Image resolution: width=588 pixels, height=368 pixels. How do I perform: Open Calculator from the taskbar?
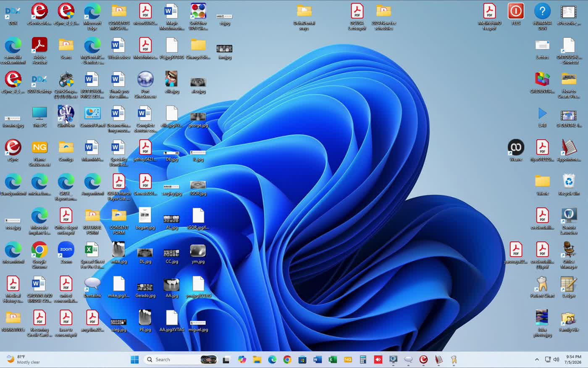coord(363,360)
